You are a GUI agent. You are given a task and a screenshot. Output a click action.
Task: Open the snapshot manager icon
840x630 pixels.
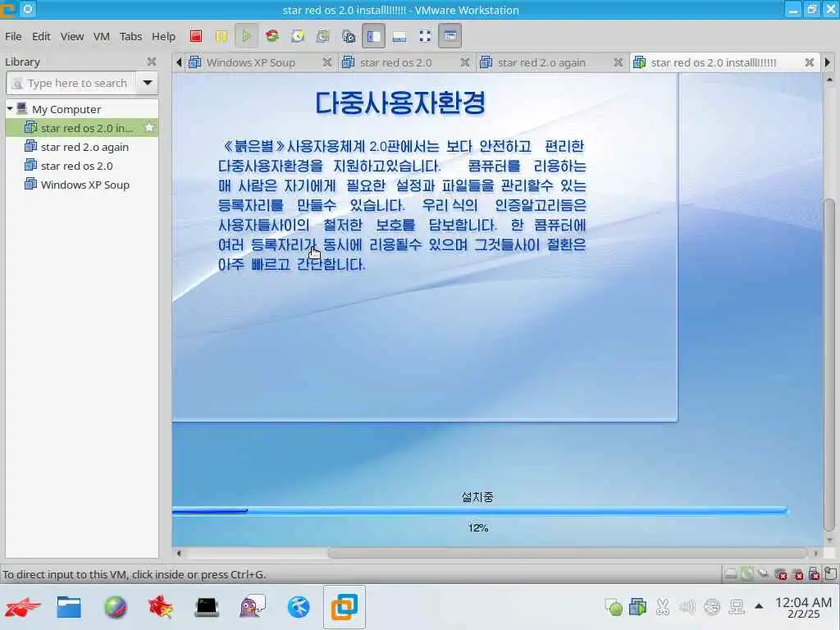click(348, 36)
